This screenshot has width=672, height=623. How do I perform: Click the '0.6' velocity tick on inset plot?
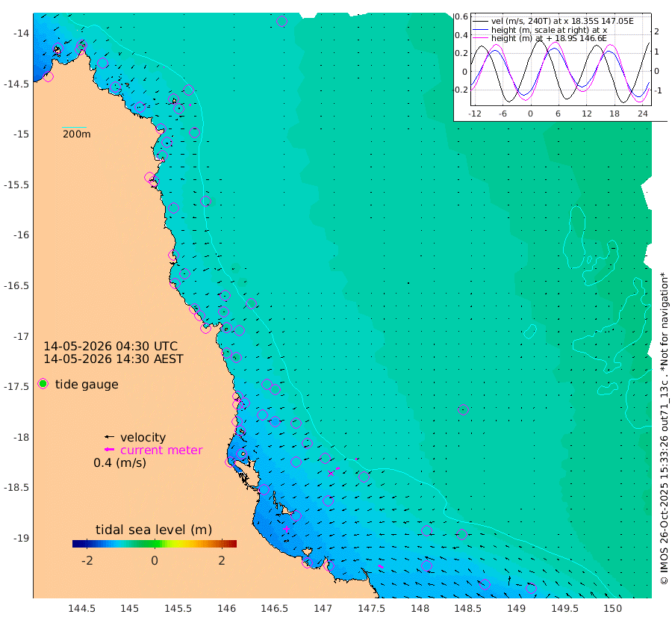pos(461,16)
